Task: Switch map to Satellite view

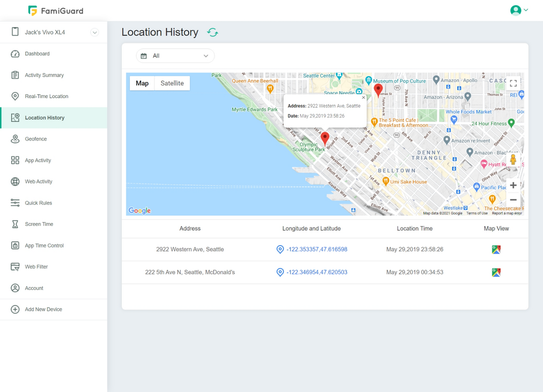Action: [172, 83]
